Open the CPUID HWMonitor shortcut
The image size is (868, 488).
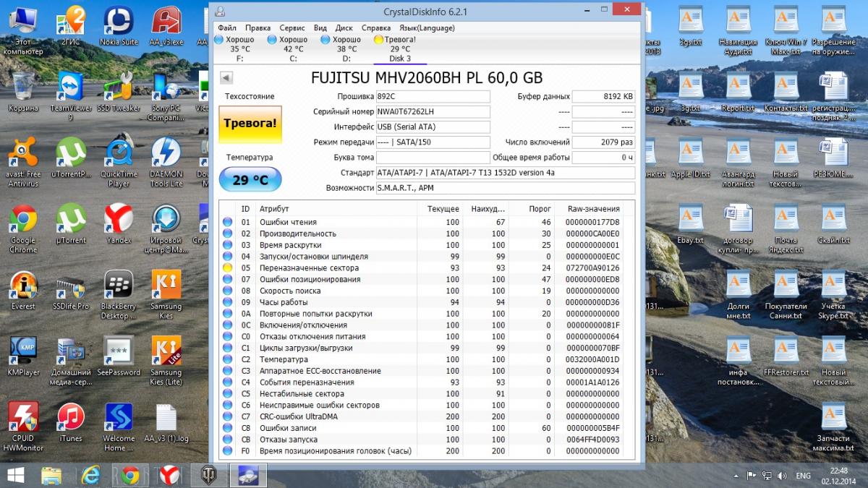point(23,428)
